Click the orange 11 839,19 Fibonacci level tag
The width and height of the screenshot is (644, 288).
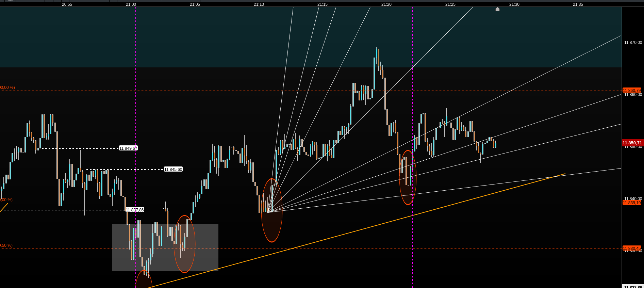[x=632, y=203]
